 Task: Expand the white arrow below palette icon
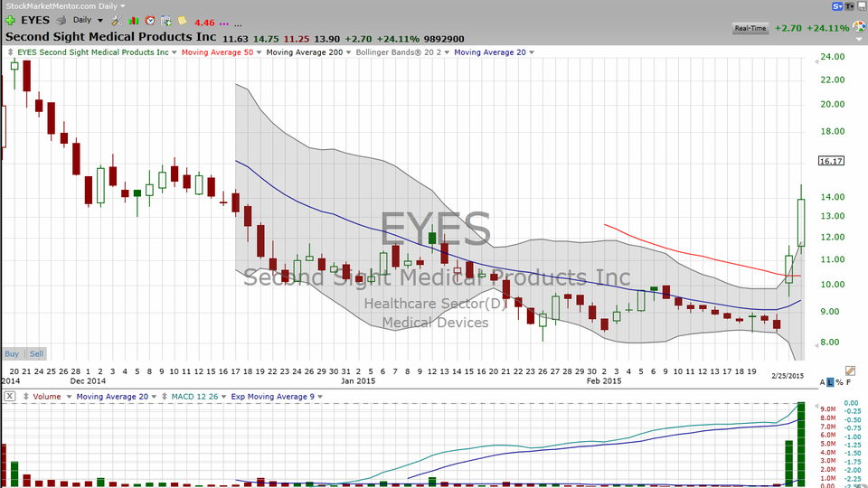(x=860, y=39)
